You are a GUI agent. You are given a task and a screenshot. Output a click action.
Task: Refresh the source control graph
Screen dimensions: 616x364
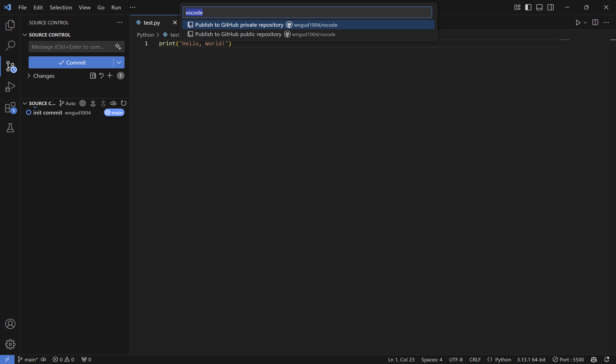click(x=123, y=103)
